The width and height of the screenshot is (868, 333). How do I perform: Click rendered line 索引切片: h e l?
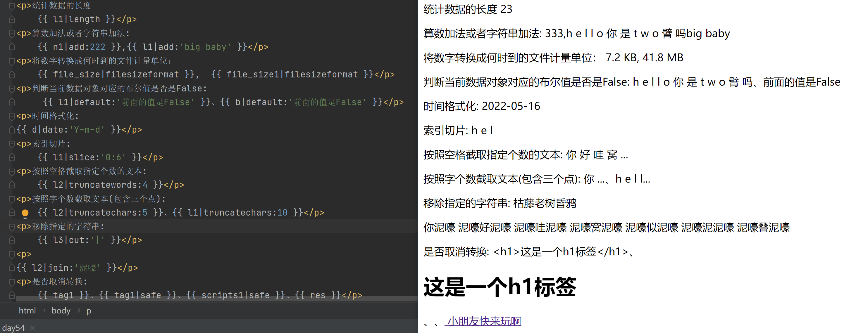point(458,130)
